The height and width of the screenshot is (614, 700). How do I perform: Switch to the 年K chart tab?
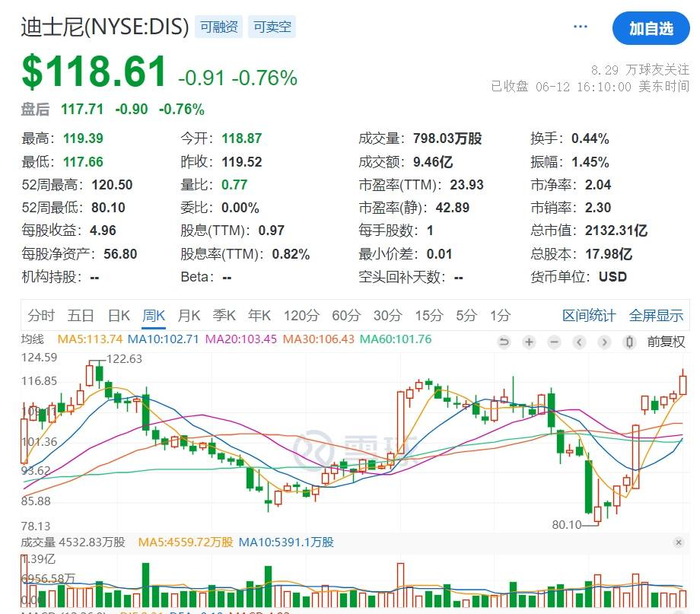(x=259, y=315)
